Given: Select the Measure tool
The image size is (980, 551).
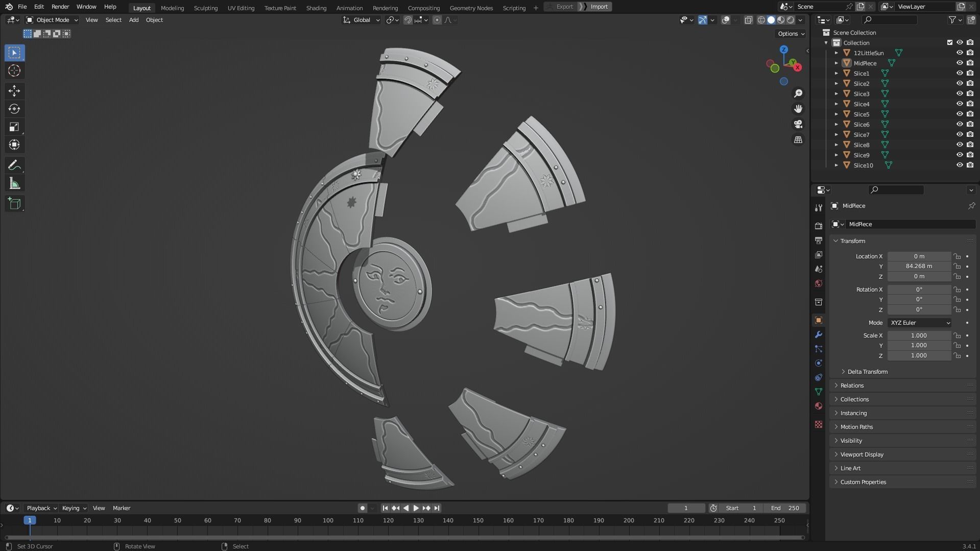Looking at the screenshot, I should coord(14,183).
